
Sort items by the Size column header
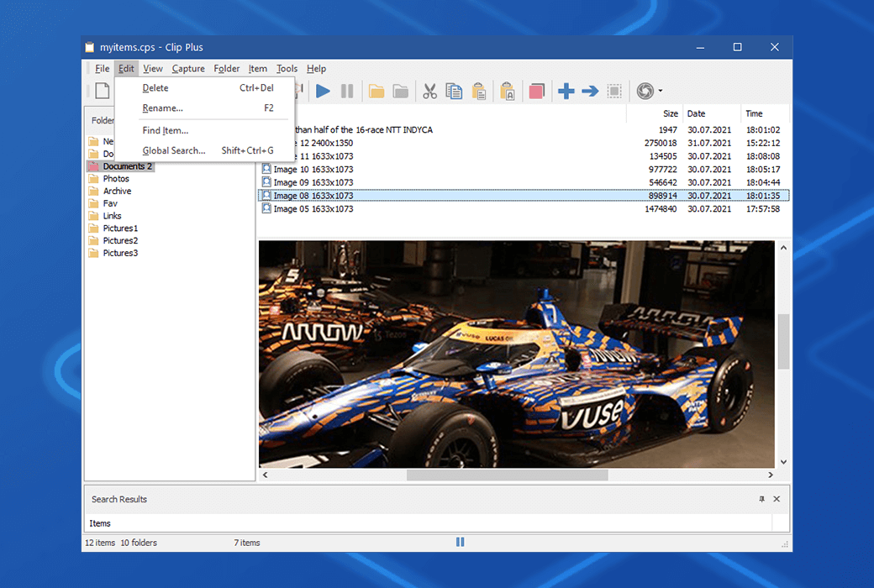coord(655,113)
